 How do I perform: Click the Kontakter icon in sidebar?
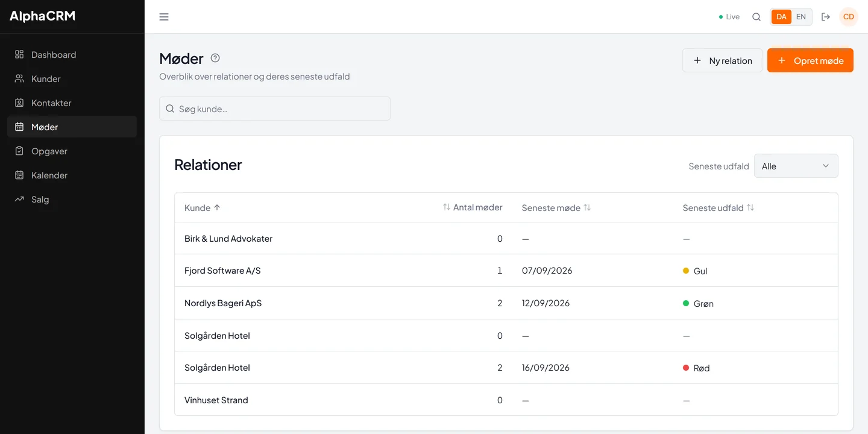coord(19,102)
